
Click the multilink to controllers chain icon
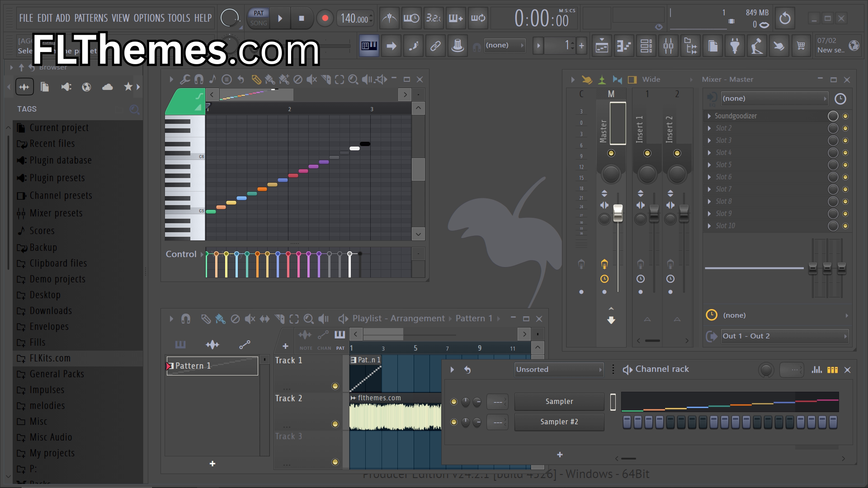(435, 46)
